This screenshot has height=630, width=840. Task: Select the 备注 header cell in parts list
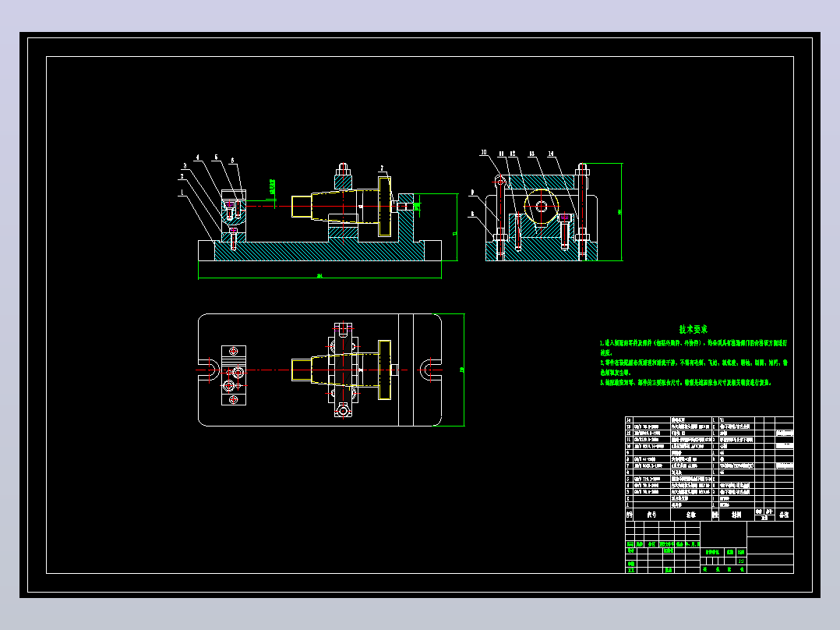(x=784, y=515)
